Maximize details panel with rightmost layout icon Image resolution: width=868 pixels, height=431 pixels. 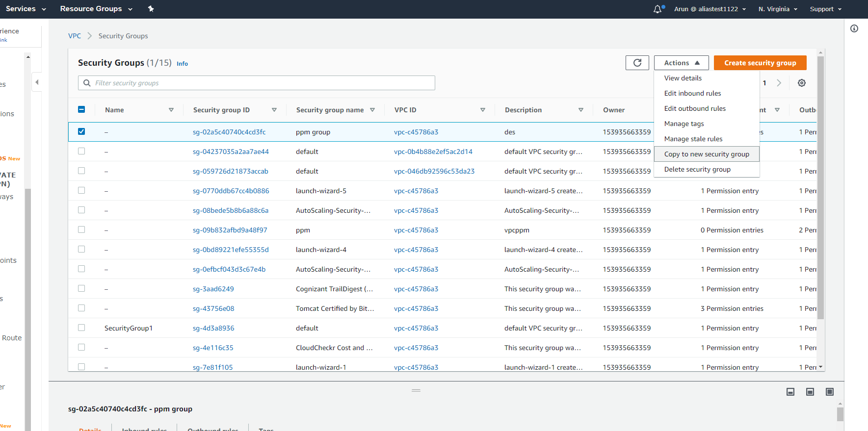coord(829,391)
